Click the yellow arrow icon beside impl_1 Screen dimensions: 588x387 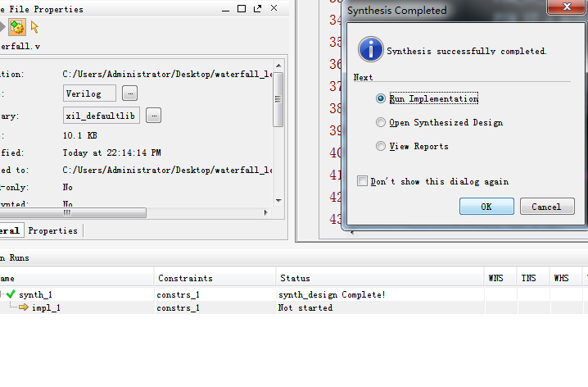pyautogui.click(x=24, y=307)
